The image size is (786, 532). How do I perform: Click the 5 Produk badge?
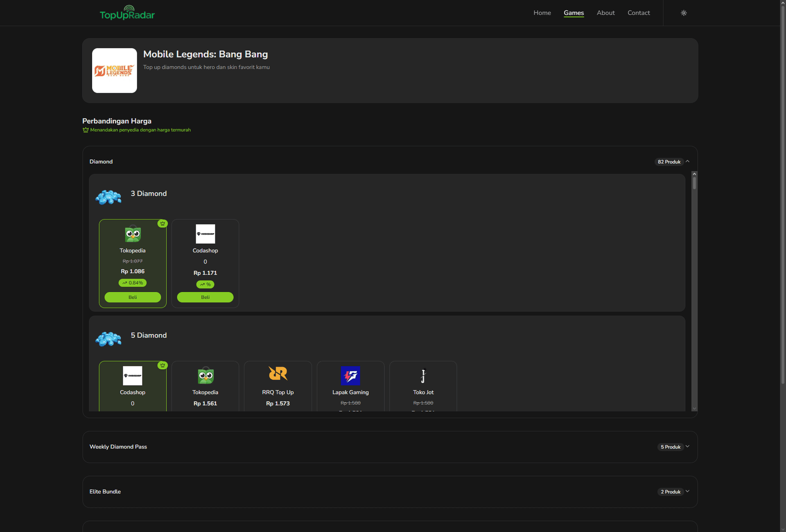[x=671, y=447]
